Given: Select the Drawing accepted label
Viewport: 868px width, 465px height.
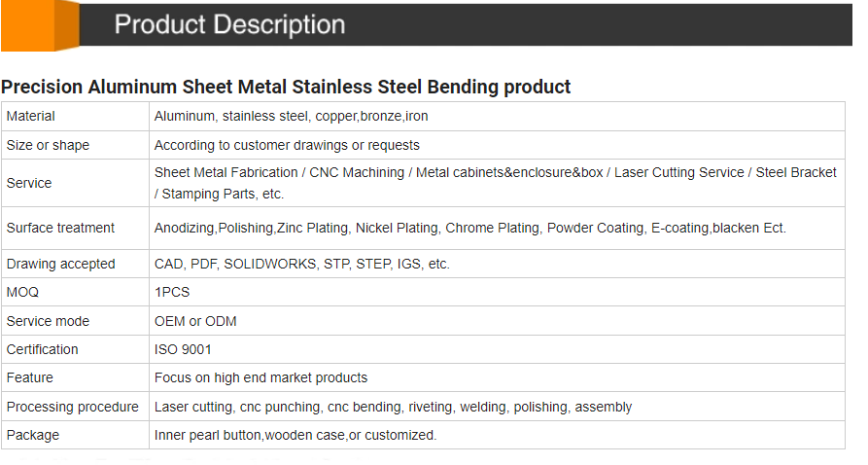Looking at the screenshot, I should click(x=60, y=264).
